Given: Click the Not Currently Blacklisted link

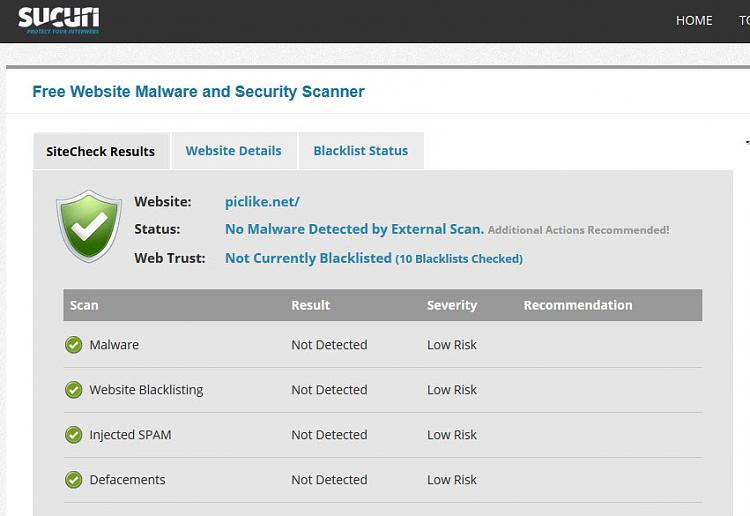Looking at the screenshot, I should pyautogui.click(x=309, y=258).
